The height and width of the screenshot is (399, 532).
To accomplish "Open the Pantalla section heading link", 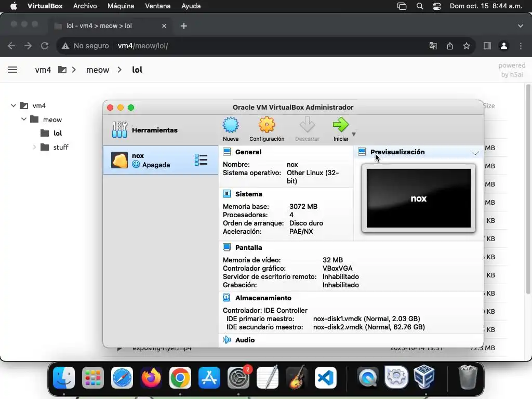I will pos(249,247).
